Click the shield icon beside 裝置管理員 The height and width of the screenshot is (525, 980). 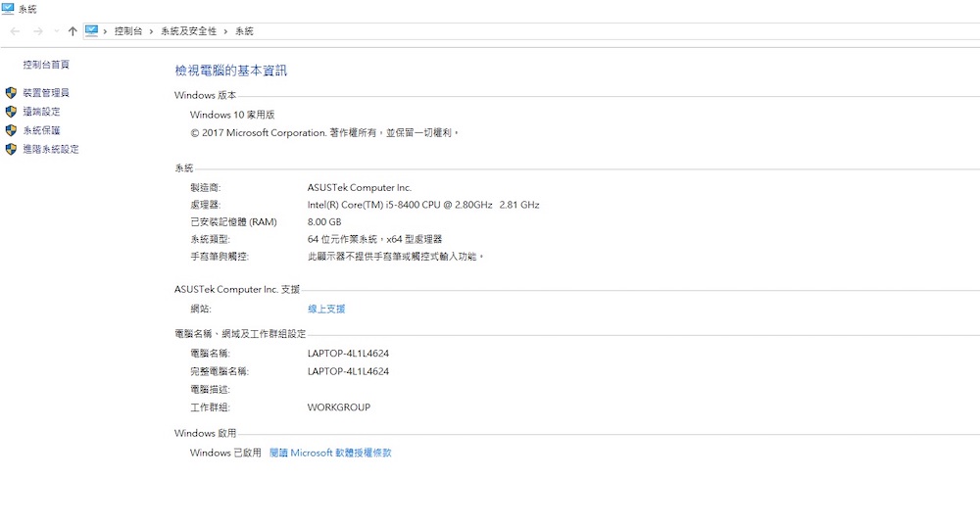pyautogui.click(x=11, y=93)
